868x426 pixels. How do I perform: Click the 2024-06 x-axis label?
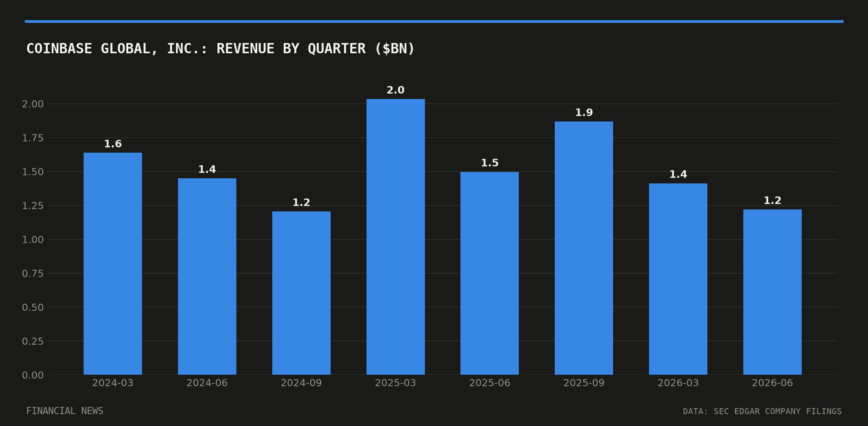pos(207,383)
